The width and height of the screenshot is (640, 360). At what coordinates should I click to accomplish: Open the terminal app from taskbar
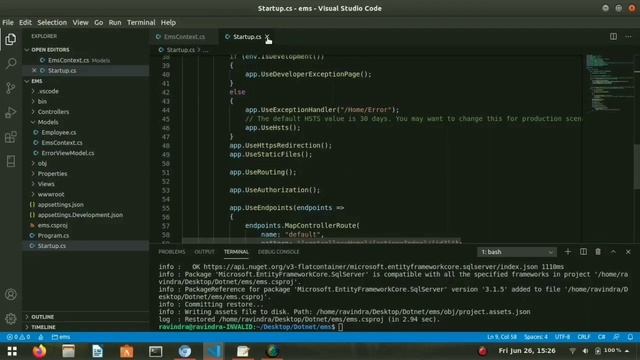point(156,351)
